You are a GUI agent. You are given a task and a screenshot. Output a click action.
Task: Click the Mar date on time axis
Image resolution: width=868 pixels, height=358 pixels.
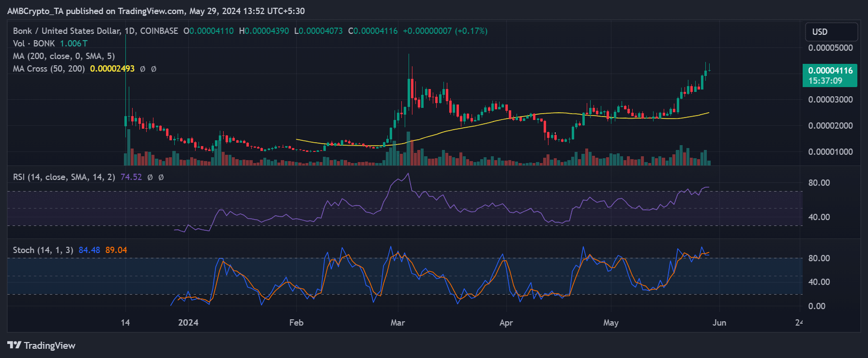(398, 323)
